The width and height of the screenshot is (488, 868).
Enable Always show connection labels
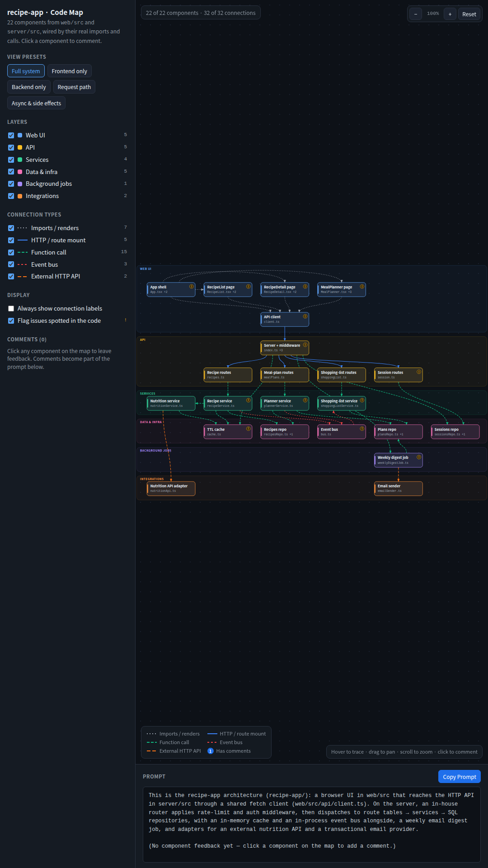coord(11,308)
